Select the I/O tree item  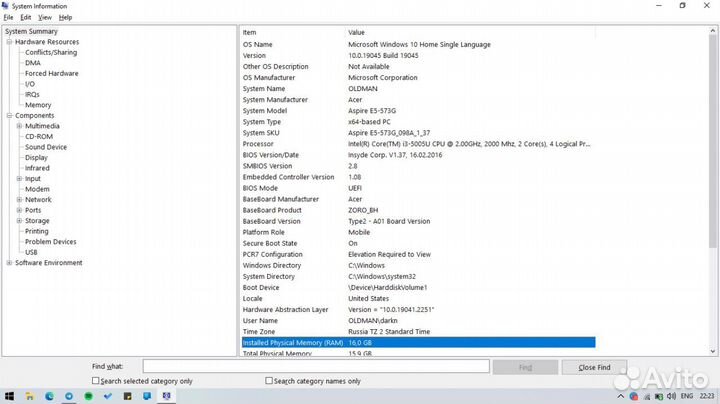click(x=30, y=84)
